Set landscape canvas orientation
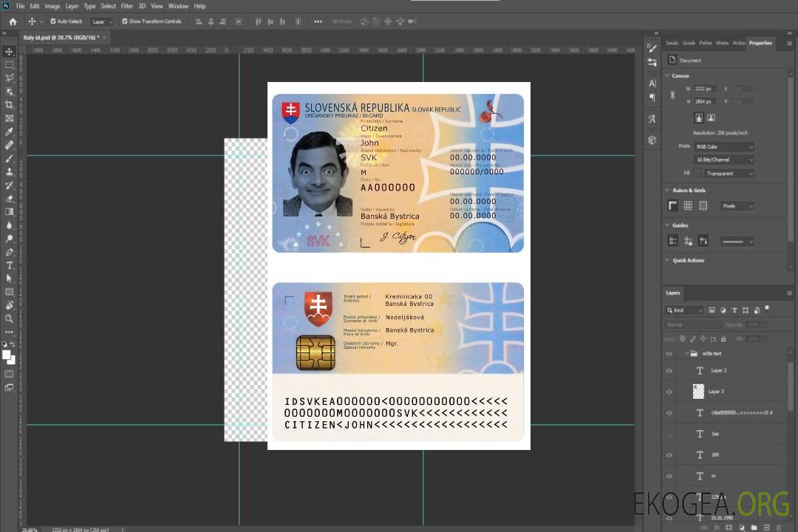The width and height of the screenshot is (798, 532). point(711,118)
